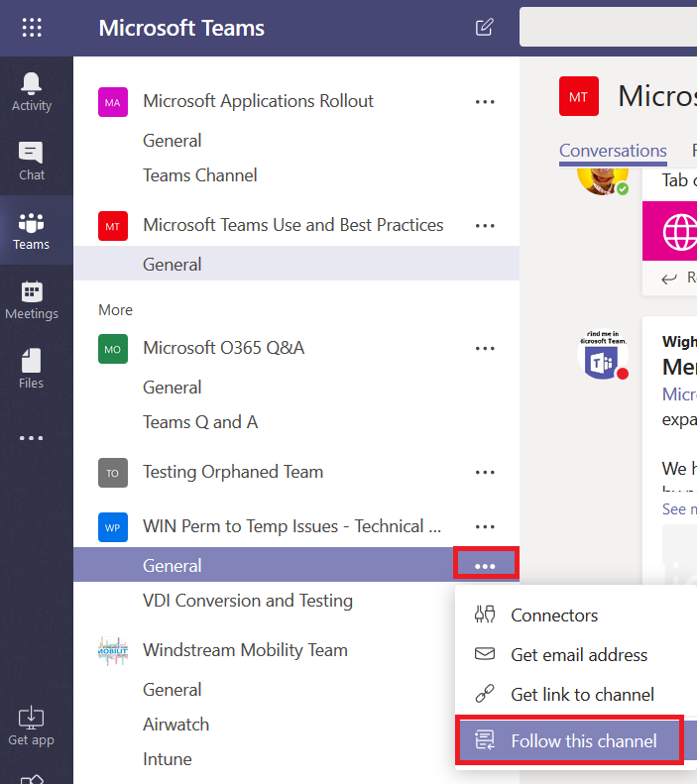Image resolution: width=697 pixels, height=784 pixels.
Task: Click the search input field at top
Action: (607, 28)
